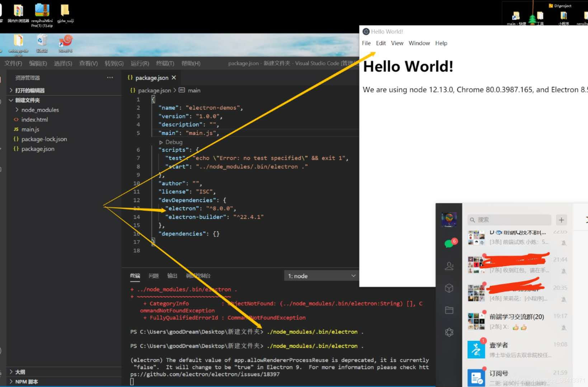588x387 pixels.
Task: Open the WeChat files folder icon
Action: 449,310
